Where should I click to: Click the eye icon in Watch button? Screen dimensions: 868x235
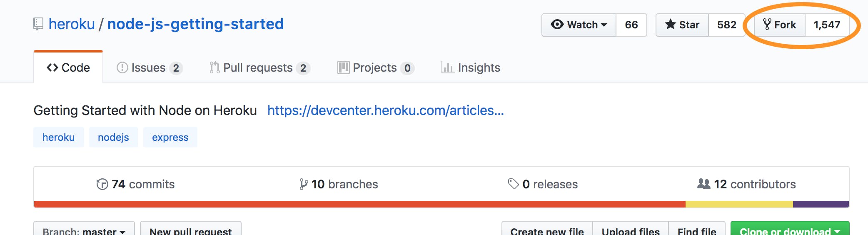557,25
